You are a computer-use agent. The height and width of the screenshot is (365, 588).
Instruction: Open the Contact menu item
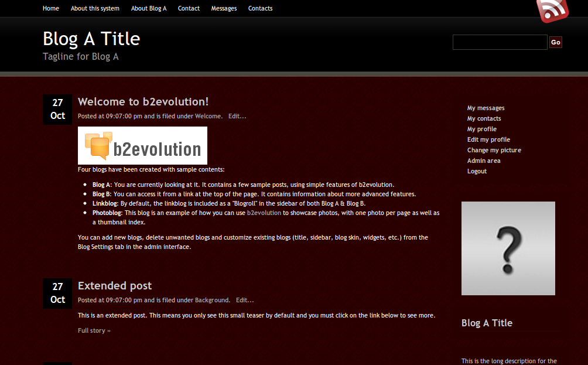[189, 8]
